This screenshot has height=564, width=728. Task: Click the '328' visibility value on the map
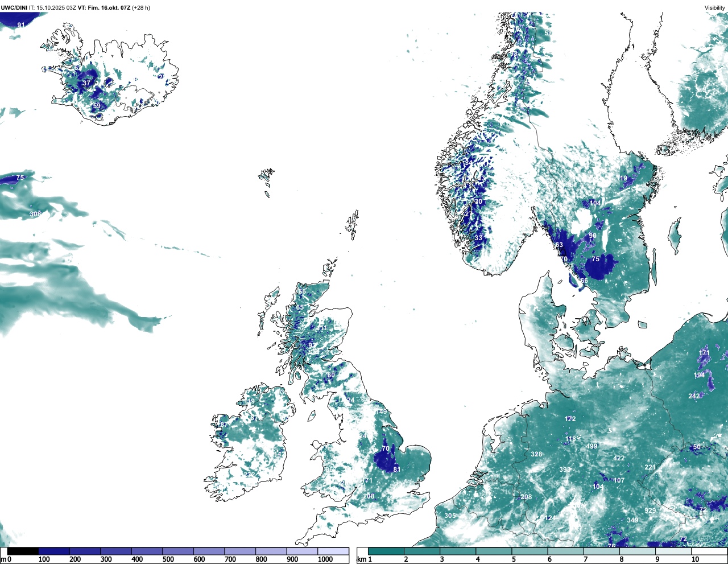(536, 454)
